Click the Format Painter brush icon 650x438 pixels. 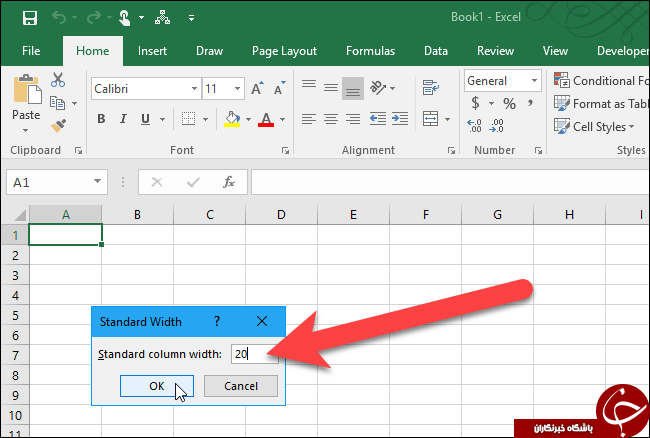click(58, 126)
